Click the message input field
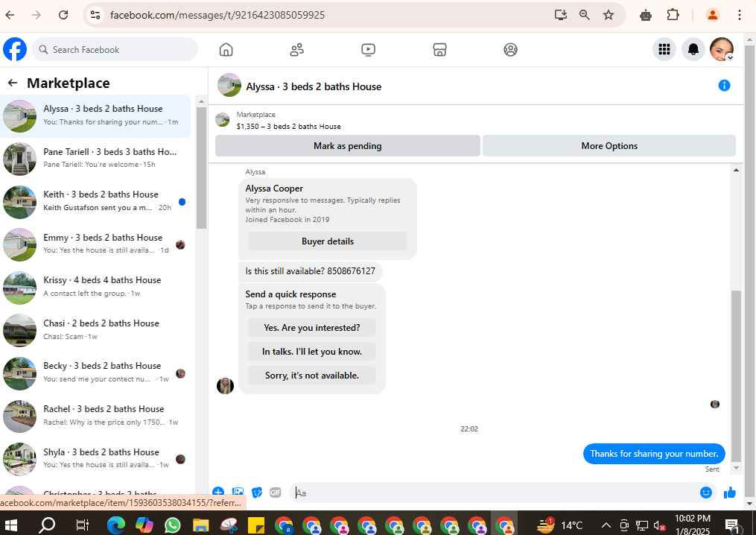 (495, 493)
